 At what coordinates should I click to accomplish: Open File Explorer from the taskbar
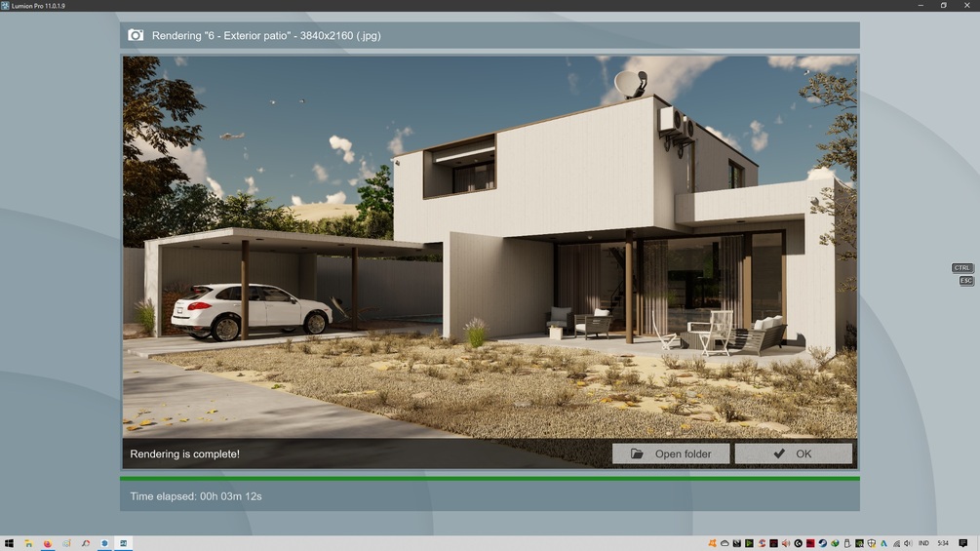28,543
